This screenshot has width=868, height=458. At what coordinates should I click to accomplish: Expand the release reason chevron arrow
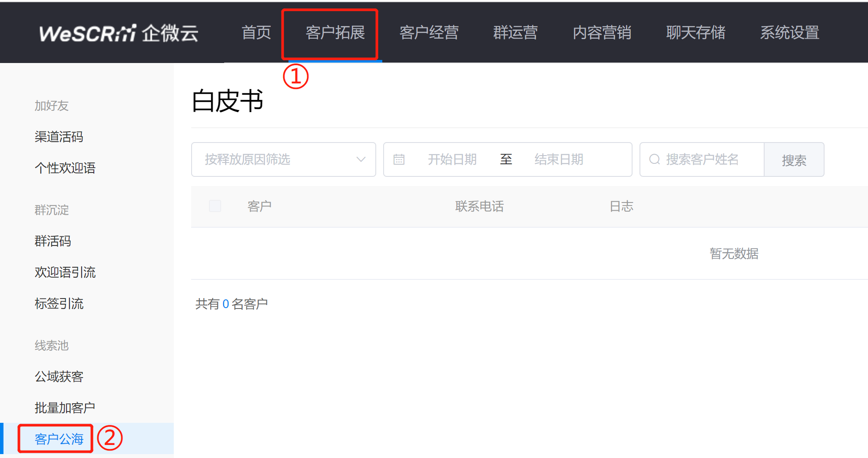tap(361, 159)
